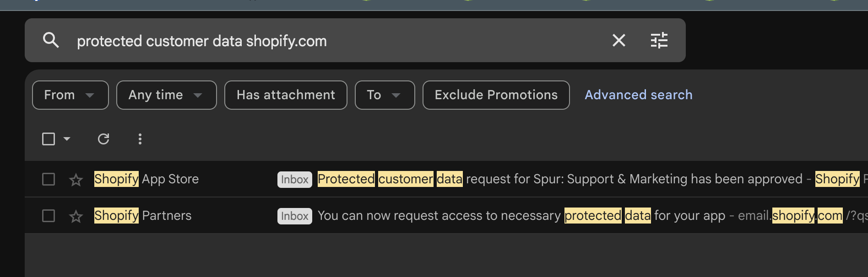This screenshot has width=868, height=277.
Task: Star the Shopify App Store email
Action: click(x=76, y=180)
